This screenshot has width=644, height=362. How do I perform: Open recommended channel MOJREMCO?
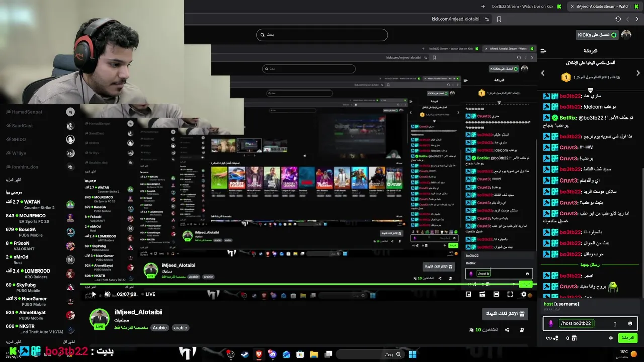[40, 218]
